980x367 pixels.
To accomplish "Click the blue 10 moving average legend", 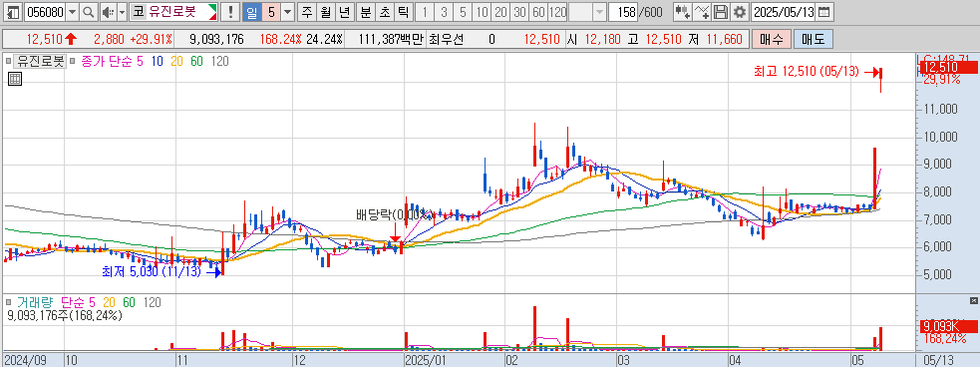I will 157,61.
